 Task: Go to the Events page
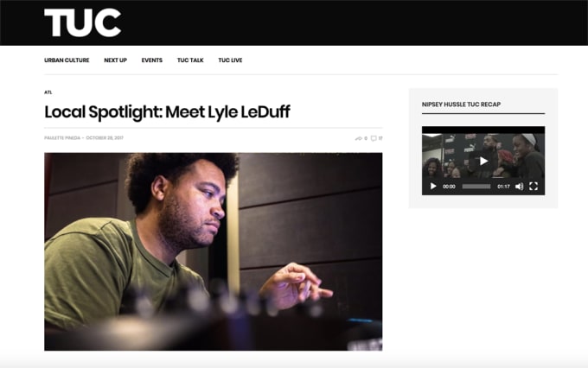(152, 60)
